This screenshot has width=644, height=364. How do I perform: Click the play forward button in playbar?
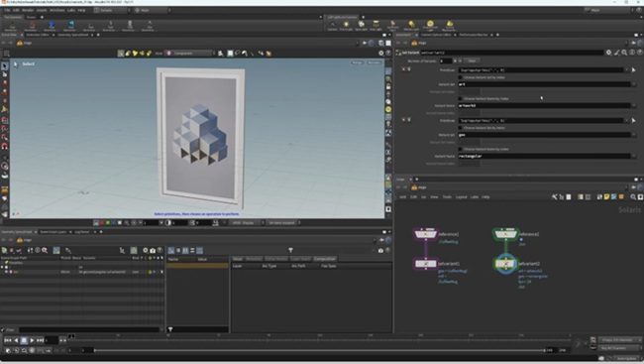pyautogui.click(x=32, y=340)
